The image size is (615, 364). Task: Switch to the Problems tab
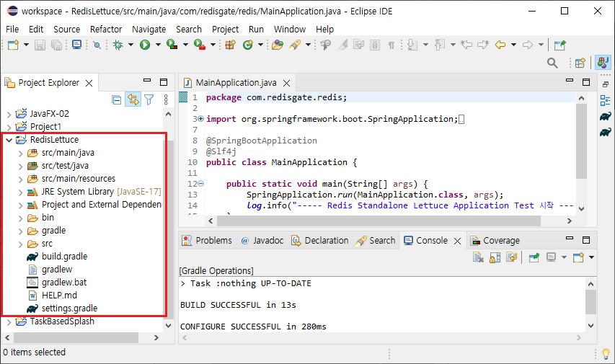[207, 241]
